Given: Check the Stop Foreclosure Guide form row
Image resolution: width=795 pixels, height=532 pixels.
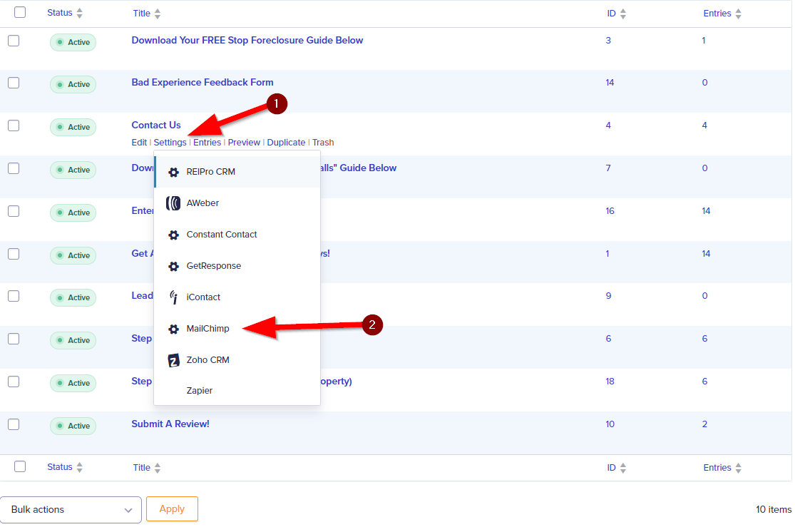Looking at the screenshot, I should click(x=14, y=41).
